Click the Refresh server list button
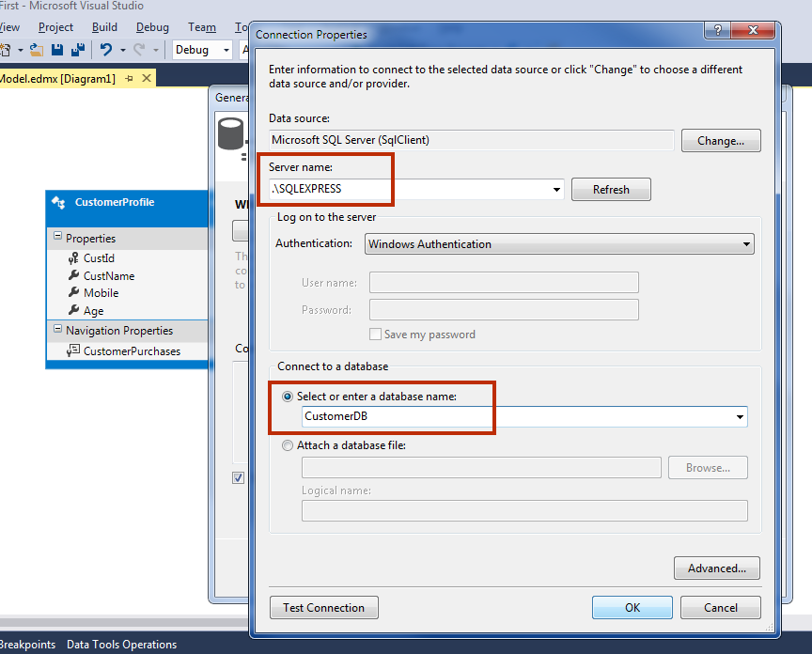 pos(611,190)
